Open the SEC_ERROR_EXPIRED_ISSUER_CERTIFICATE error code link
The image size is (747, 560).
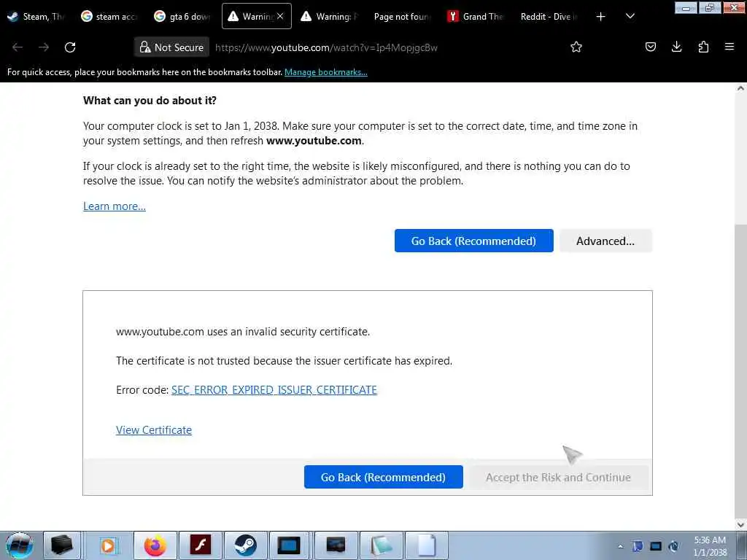[274, 390]
